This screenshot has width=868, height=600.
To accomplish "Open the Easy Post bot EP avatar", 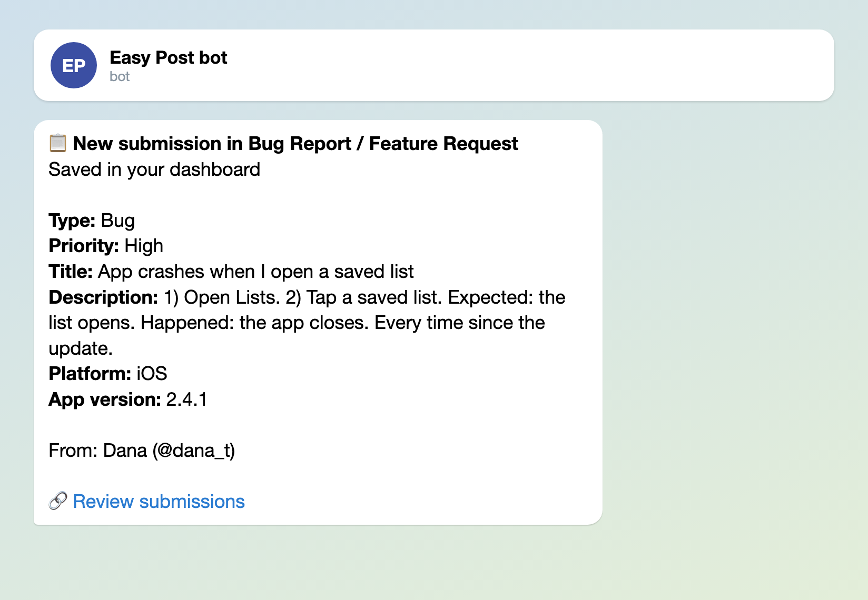I will (x=74, y=65).
